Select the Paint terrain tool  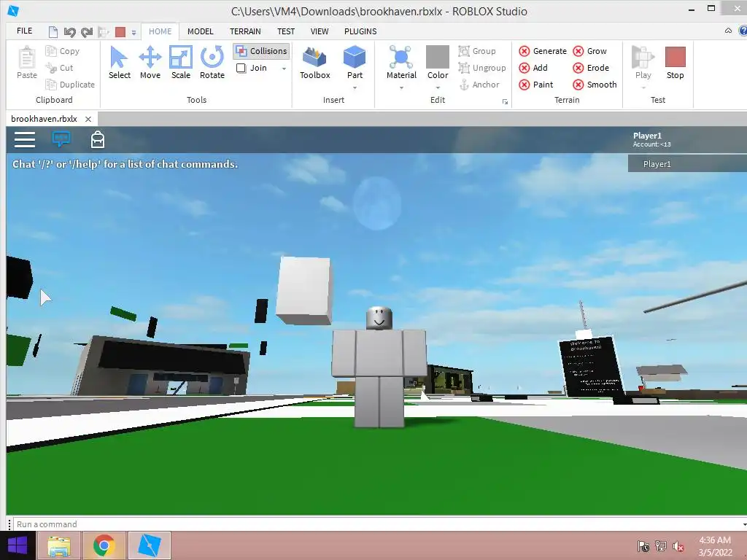tap(536, 85)
